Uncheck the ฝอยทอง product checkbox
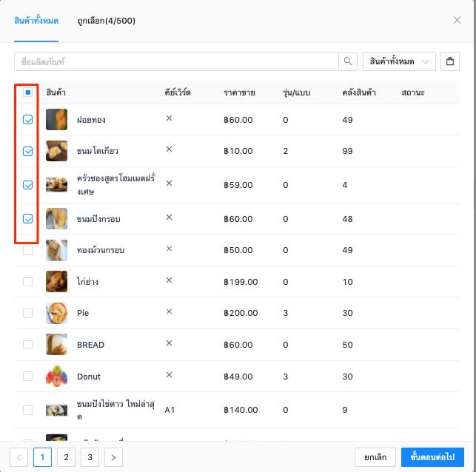This screenshot has height=472, width=476. (x=28, y=120)
